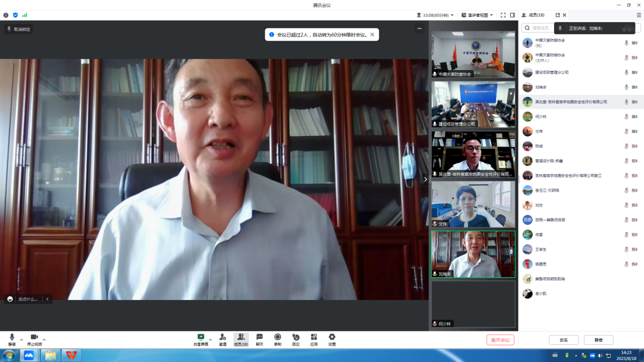Toggle the side panel layout icon
Screen dimensions: 644x362
[x=512, y=15]
